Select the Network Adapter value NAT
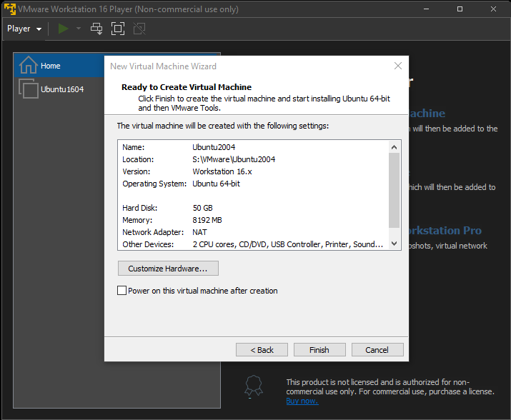Screen dimensions: 511x420 click(x=199, y=232)
